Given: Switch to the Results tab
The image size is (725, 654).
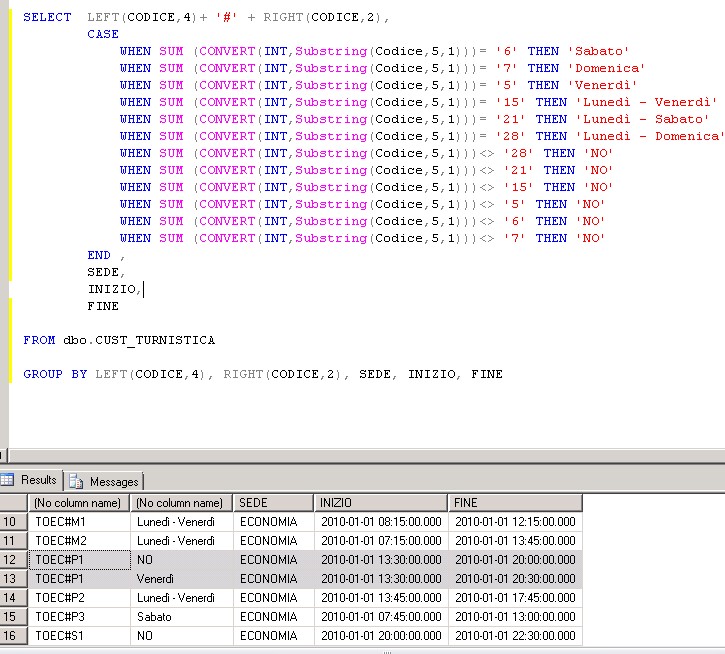Looking at the screenshot, I should [31, 480].
